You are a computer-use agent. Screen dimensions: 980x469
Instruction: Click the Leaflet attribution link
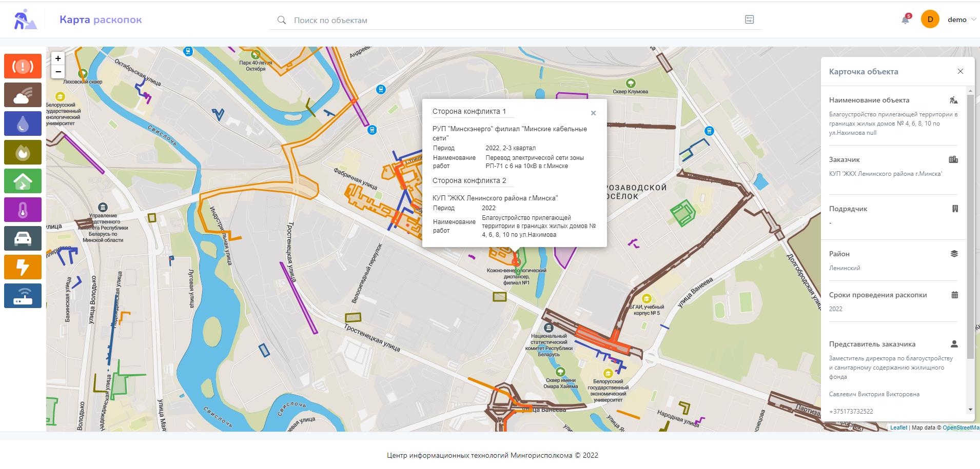898,427
